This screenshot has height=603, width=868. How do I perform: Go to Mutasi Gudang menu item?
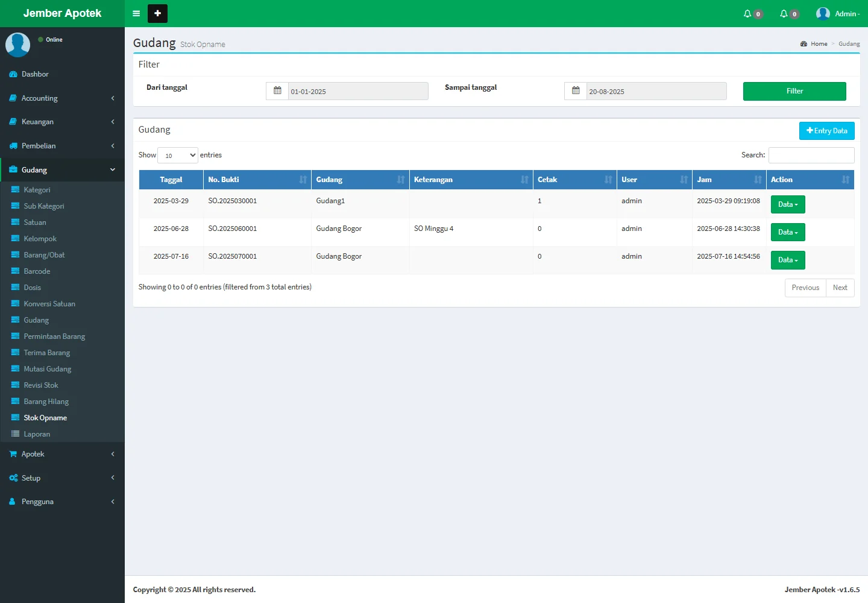point(47,369)
